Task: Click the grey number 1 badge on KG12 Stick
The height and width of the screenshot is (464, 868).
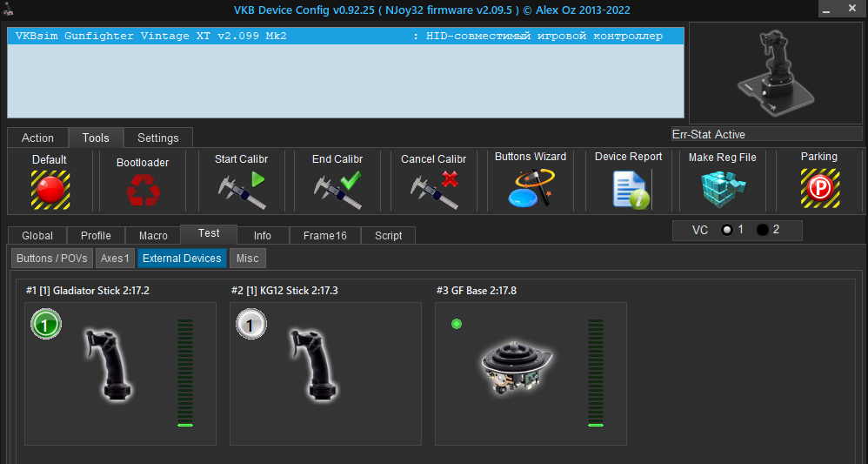Action: tap(251, 324)
